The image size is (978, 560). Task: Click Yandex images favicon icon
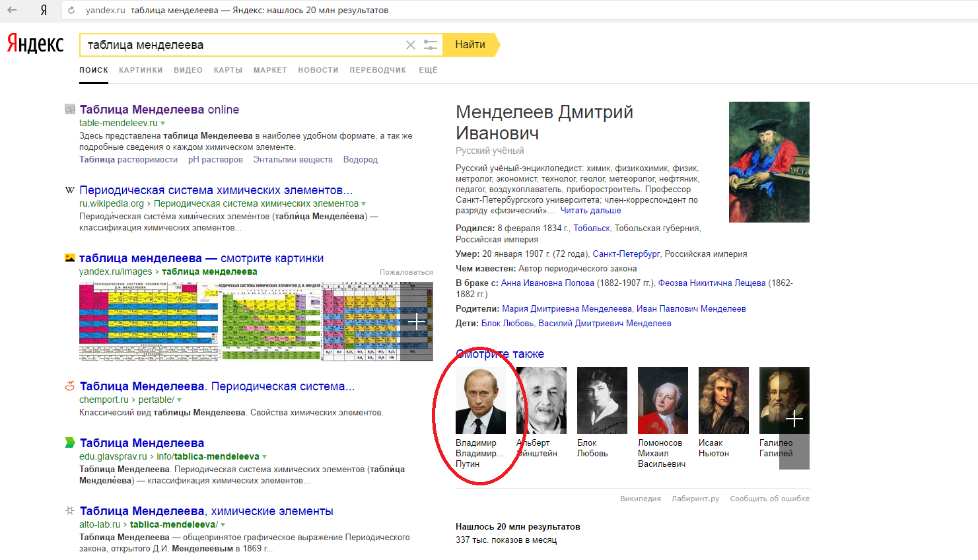point(70,258)
